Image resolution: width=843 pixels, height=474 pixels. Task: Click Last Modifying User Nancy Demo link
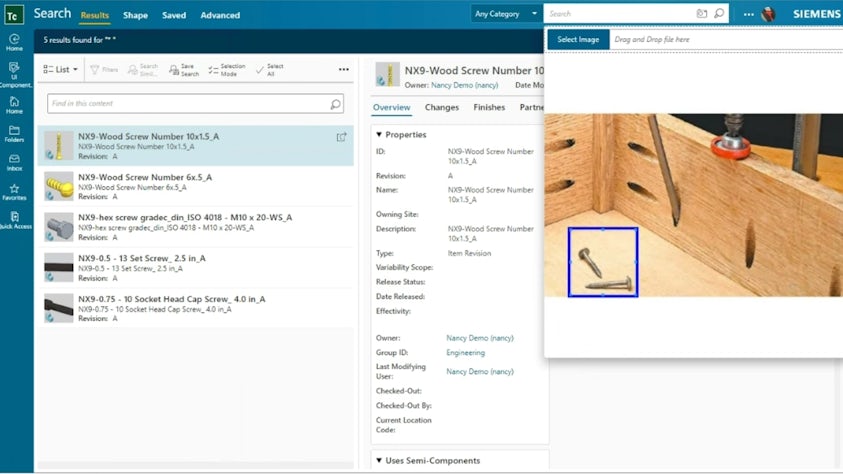click(x=480, y=371)
